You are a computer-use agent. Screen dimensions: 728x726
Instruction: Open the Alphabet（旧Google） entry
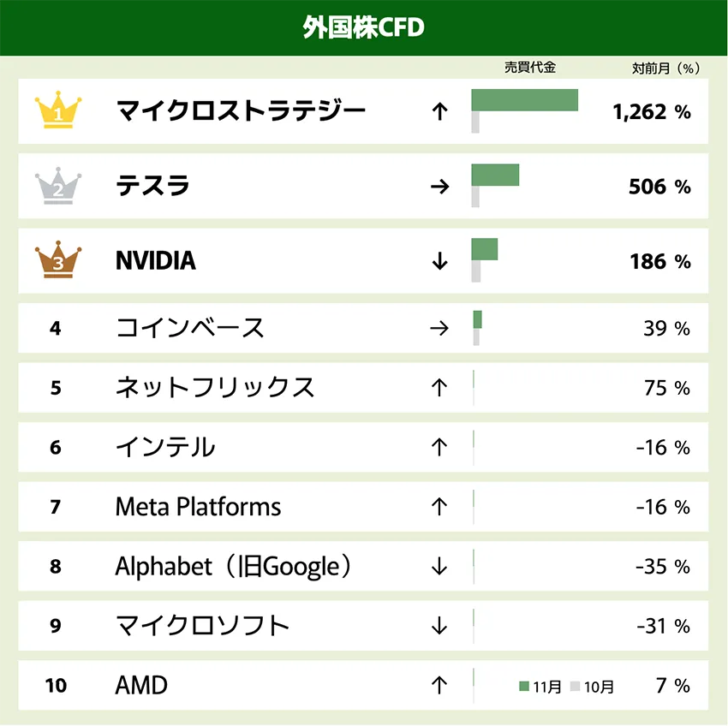point(233,566)
